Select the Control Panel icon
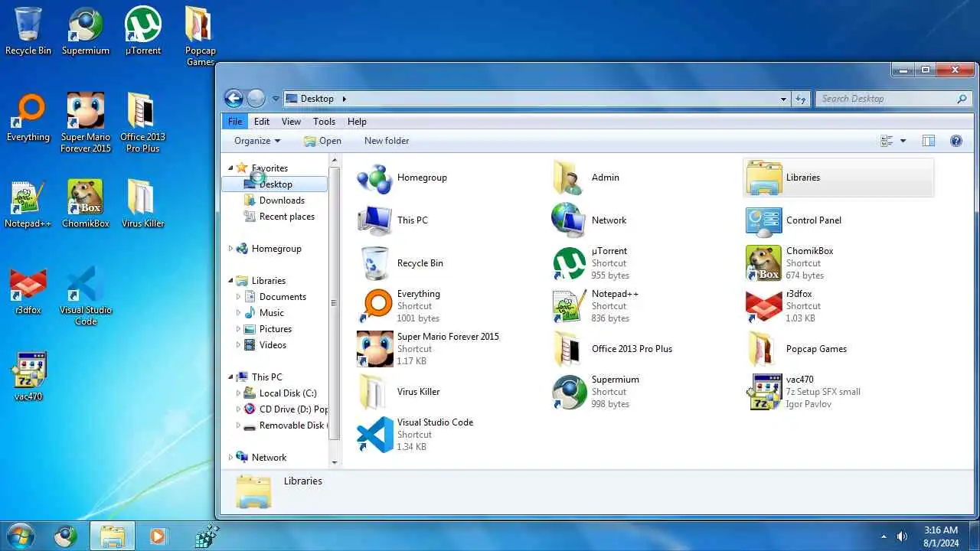The width and height of the screenshot is (980, 551). coord(764,220)
